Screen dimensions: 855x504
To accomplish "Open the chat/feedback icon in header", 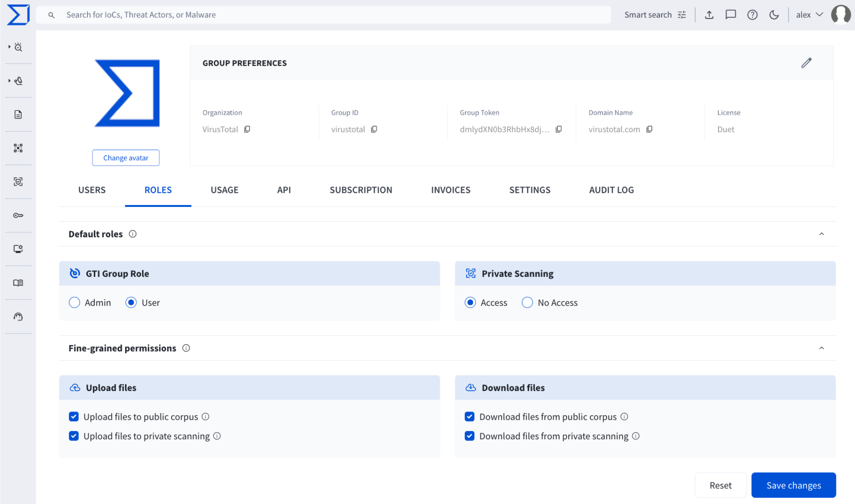I will click(731, 15).
